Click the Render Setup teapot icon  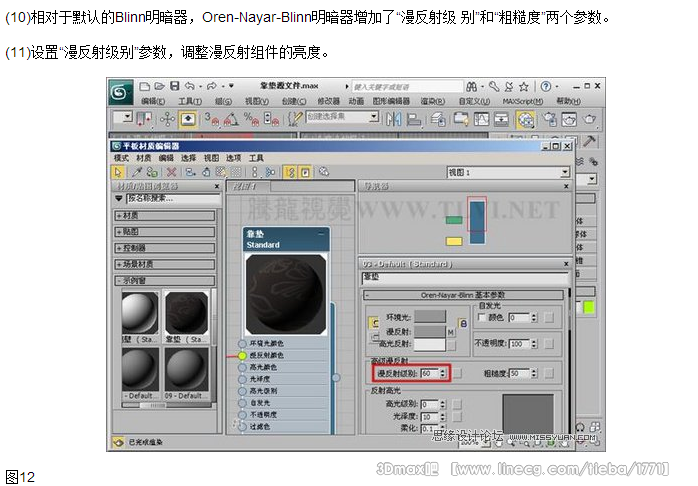549,119
